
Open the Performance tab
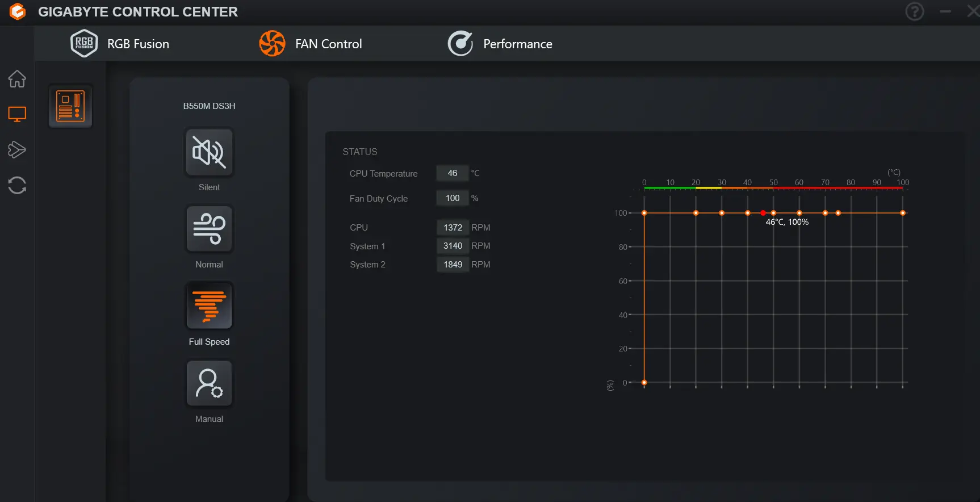tap(500, 44)
